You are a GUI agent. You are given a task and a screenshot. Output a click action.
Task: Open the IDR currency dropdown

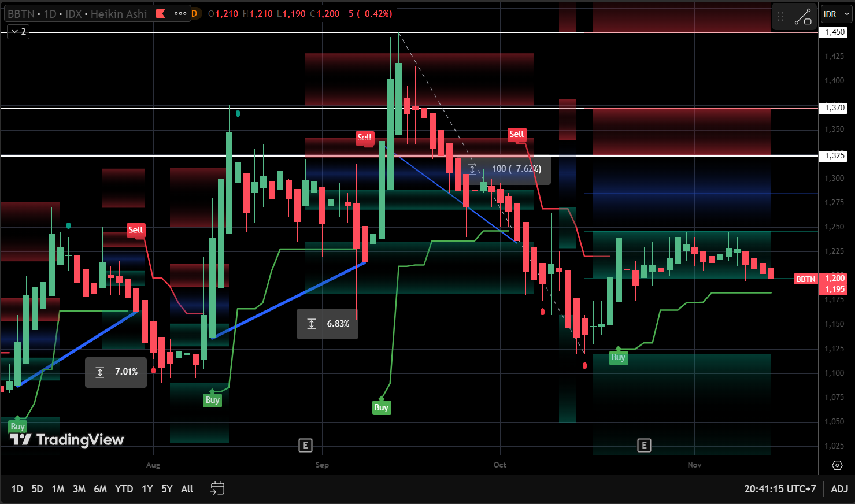(x=836, y=14)
